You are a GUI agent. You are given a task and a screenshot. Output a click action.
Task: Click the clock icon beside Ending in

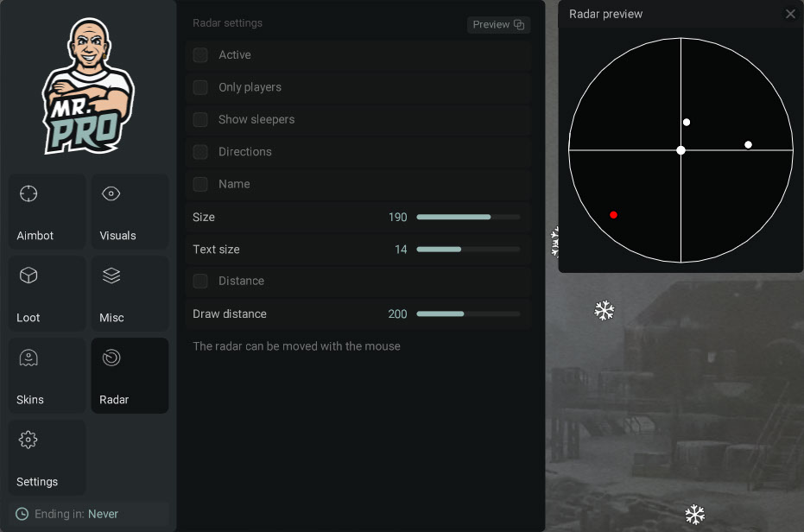(22, 514)
